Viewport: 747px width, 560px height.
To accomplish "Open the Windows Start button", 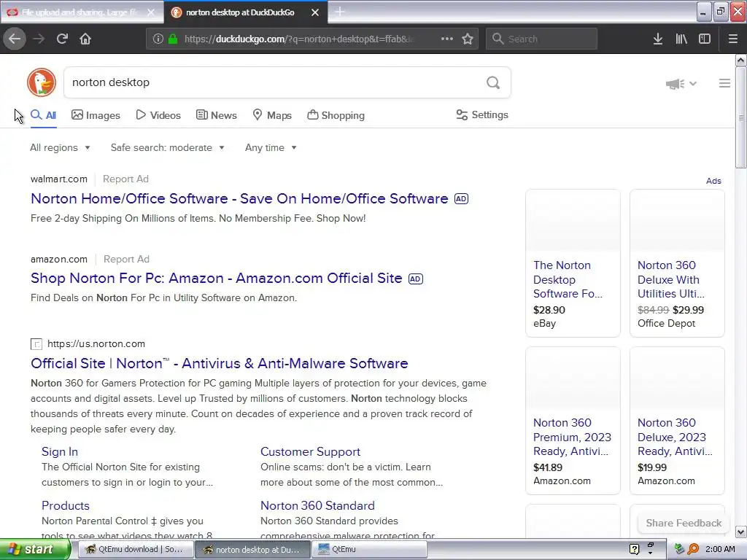I will coord(34,549).
